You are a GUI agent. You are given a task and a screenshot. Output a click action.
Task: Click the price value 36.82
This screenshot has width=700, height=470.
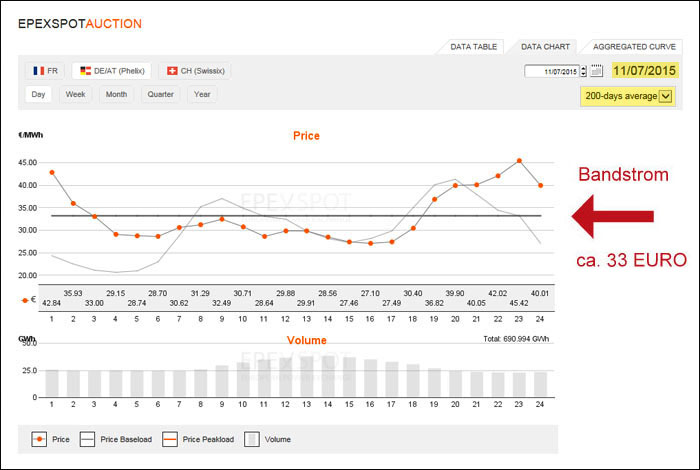pyautogui.click(x=434, y=303)
